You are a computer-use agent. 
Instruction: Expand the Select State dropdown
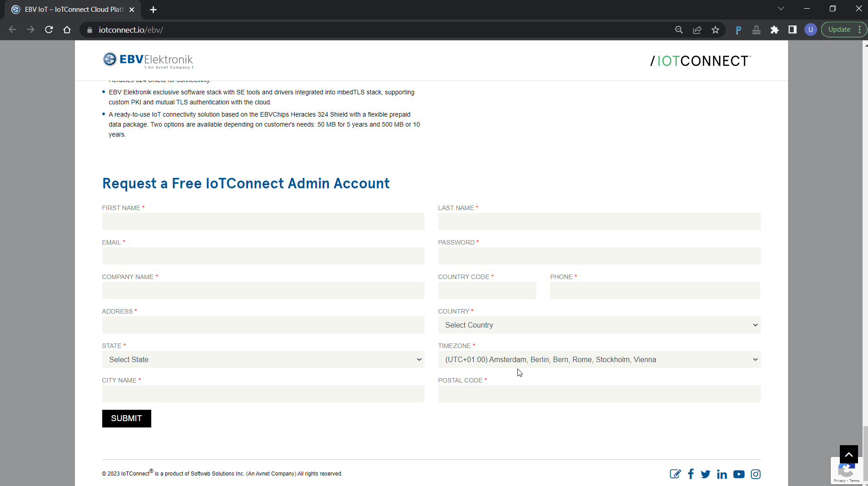[x=263, y=359]
